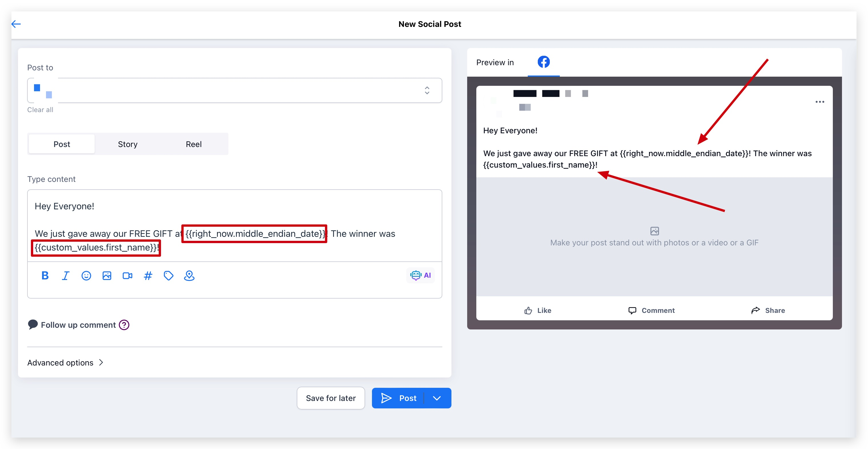Screen dimensions: 868x449
Task: Switch to the Reel tab
Action: [193, 144]
